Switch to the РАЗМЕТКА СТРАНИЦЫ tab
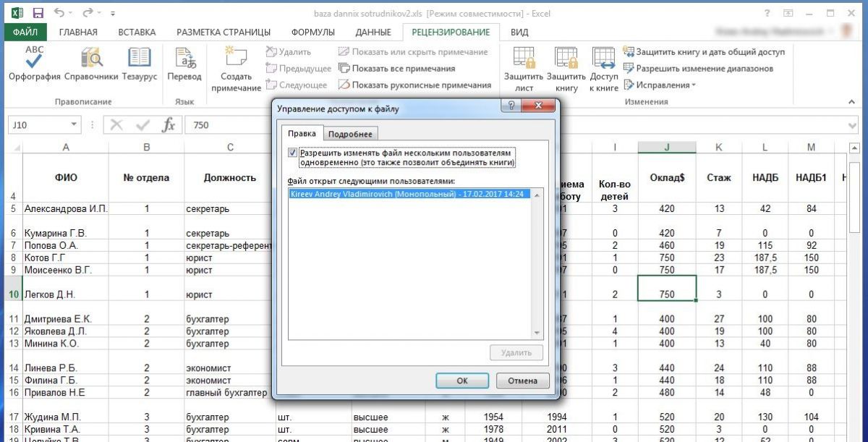 point(224,32)
